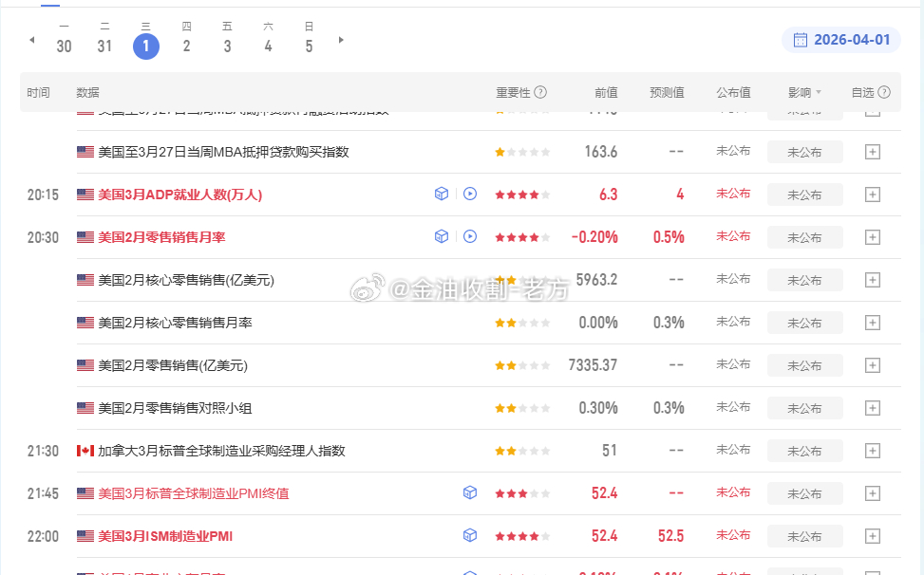
Task: Switch to Thursday date 2 tab
Action: click(186, 45)
